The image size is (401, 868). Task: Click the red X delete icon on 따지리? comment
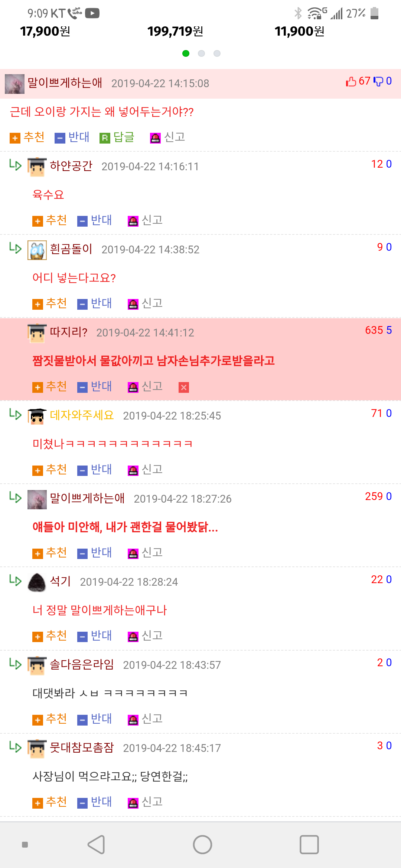183,387
